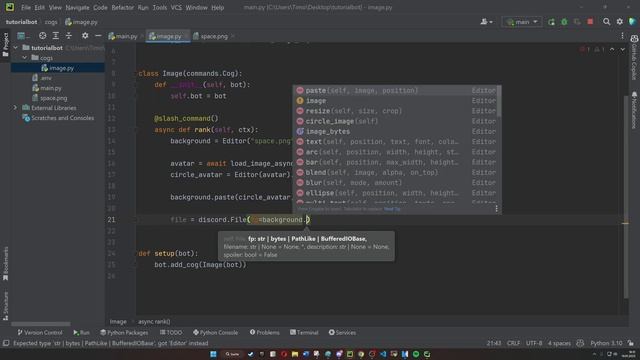Open the Navigate menu
Viewport: 640px width, 360px height.
pos(77,7)
